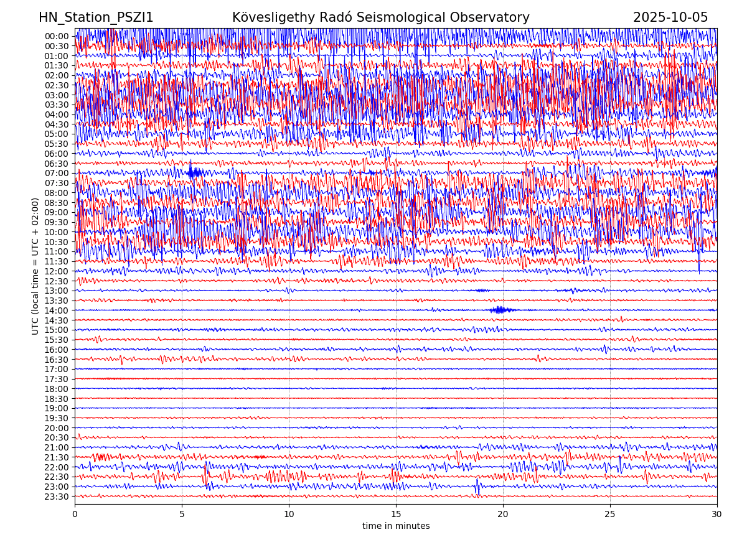Select the 07:00 row label
The height and width of the screenshot is (560, 747).
pyautogui.click(x=56, y=173)
